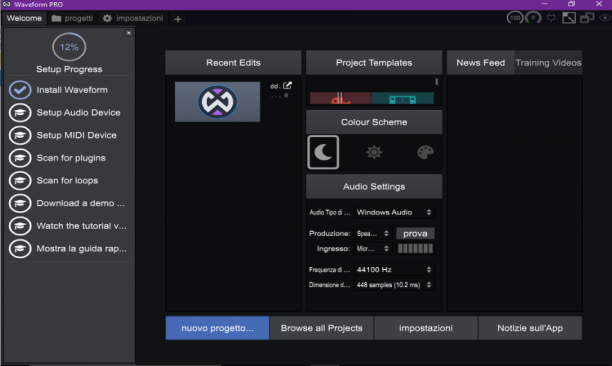
Task: Select Watch the tutorial step text
Action: pyautogui.click(x=82, y=226)
